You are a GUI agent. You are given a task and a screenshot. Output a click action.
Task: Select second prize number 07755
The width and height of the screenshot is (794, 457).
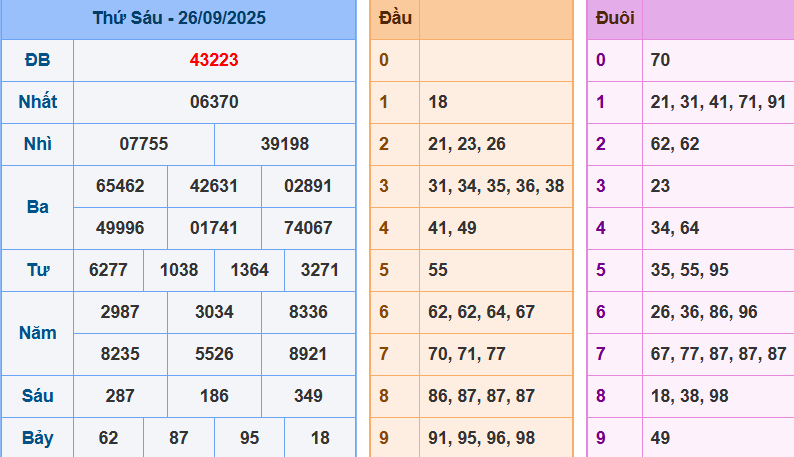tap(144, 144)
